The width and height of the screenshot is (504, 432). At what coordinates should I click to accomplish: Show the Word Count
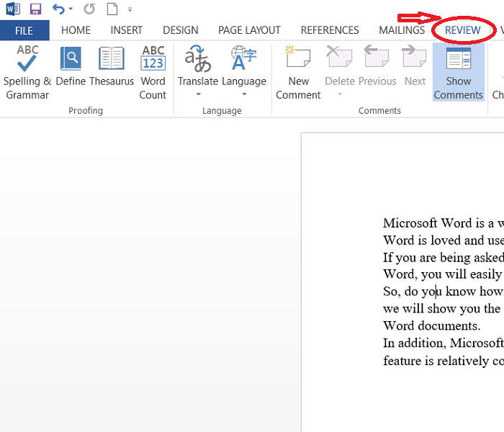pos(153,73)
